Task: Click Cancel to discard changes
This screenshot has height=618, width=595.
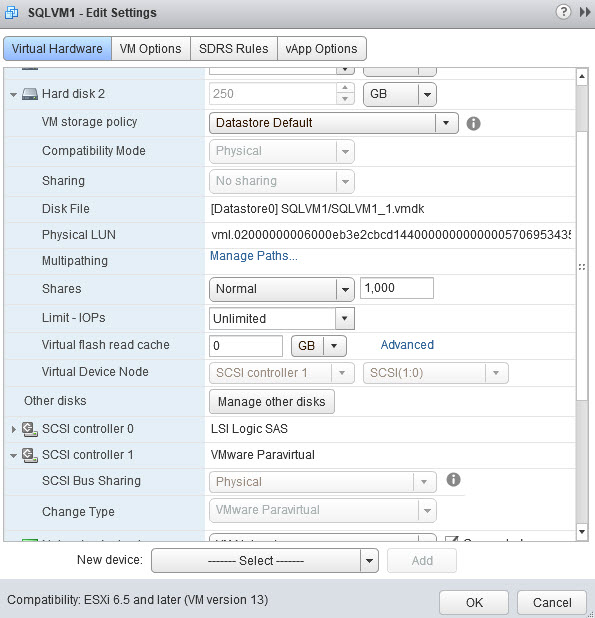Action: tap(552, 602)
